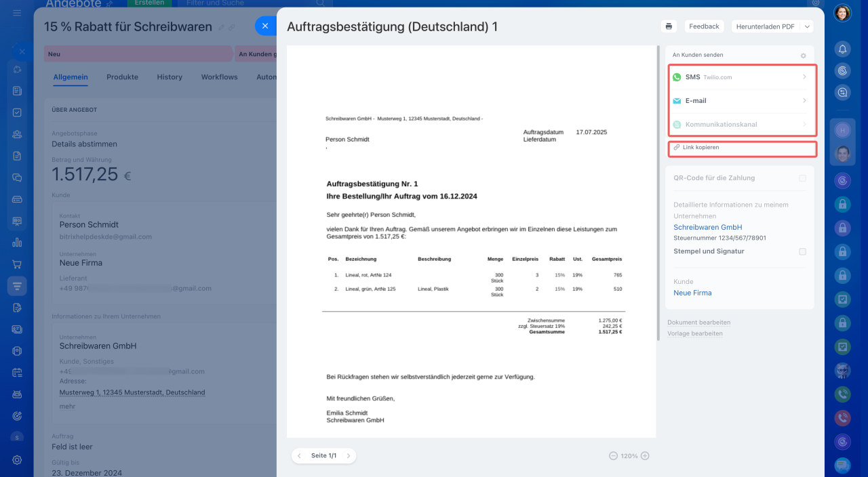Open the people/contacts icon in left sidebar
Screen dimensions: 868x477
(x=17, y=134)
